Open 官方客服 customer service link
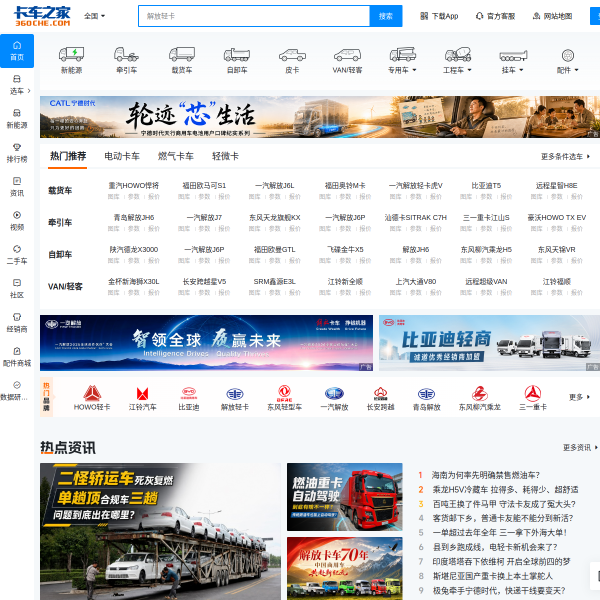 (495, 16)
